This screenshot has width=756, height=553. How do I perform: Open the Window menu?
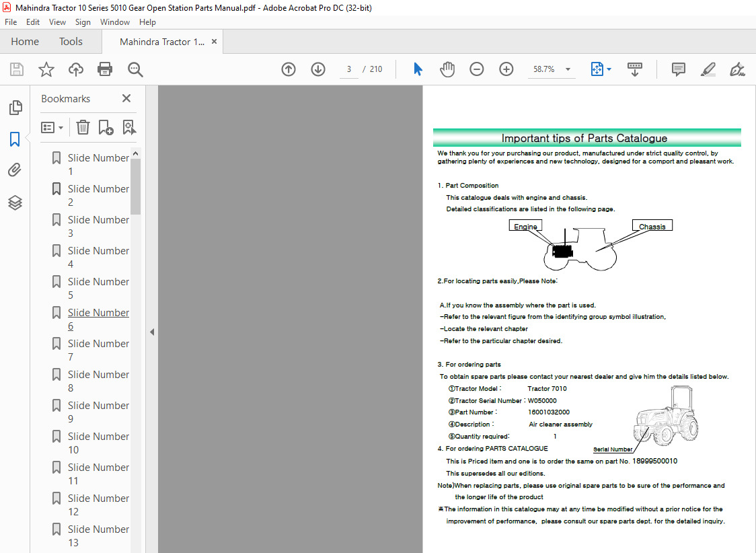click(x=115, y=22)
